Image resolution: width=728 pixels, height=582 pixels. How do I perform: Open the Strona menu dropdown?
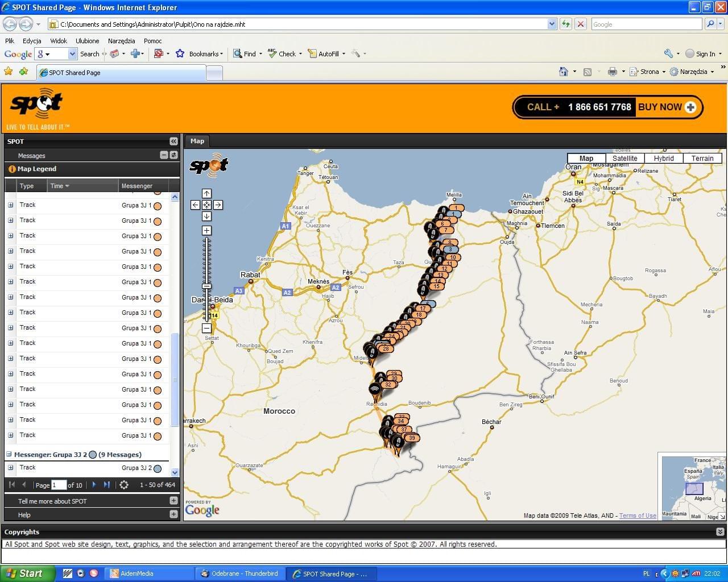point(664,72)
